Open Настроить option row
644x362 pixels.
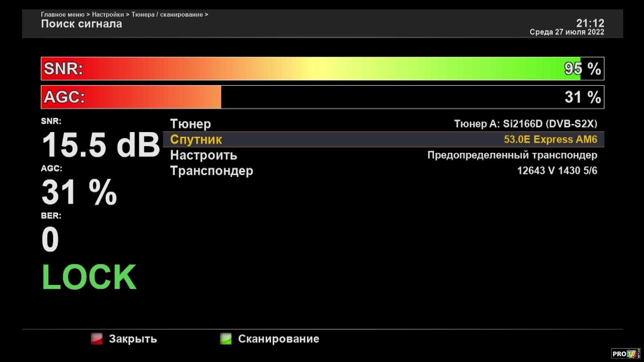click(204, 155)
